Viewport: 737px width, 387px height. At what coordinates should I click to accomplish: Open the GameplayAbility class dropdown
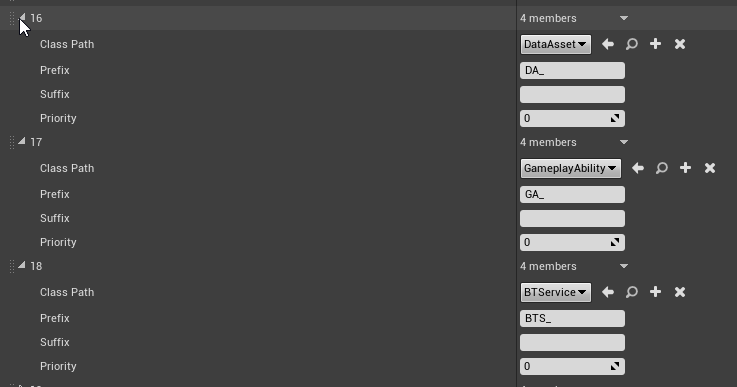(571, 168)
